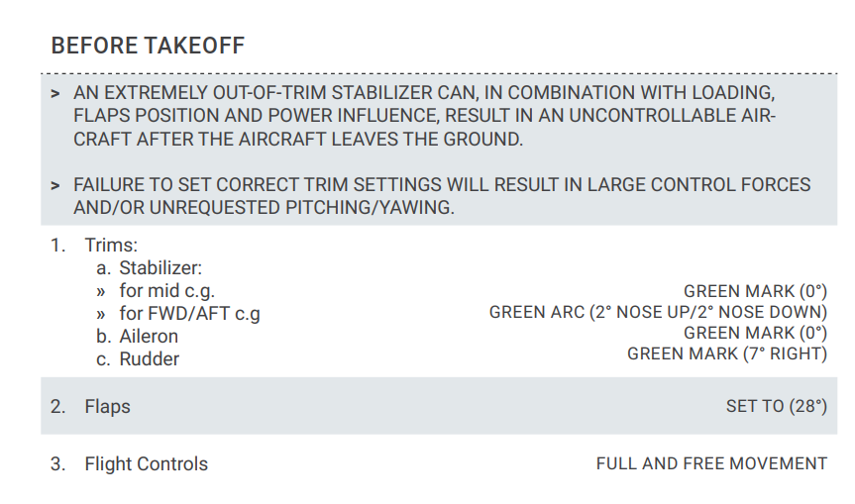Select the 'for mid c.g.' line
Viewport: 855px width, 504px height.
[x=166, y=291]
